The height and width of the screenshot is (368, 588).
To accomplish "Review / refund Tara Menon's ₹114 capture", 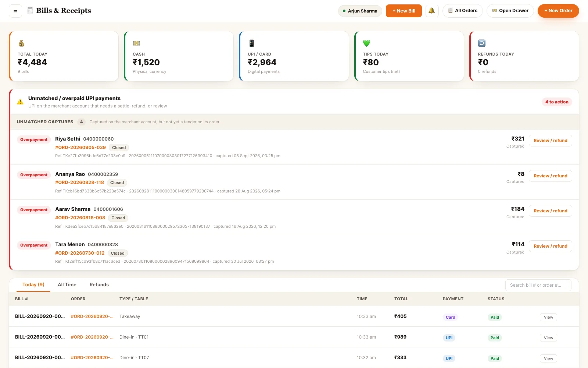I will pyautogui.click(x=550, y=246).
